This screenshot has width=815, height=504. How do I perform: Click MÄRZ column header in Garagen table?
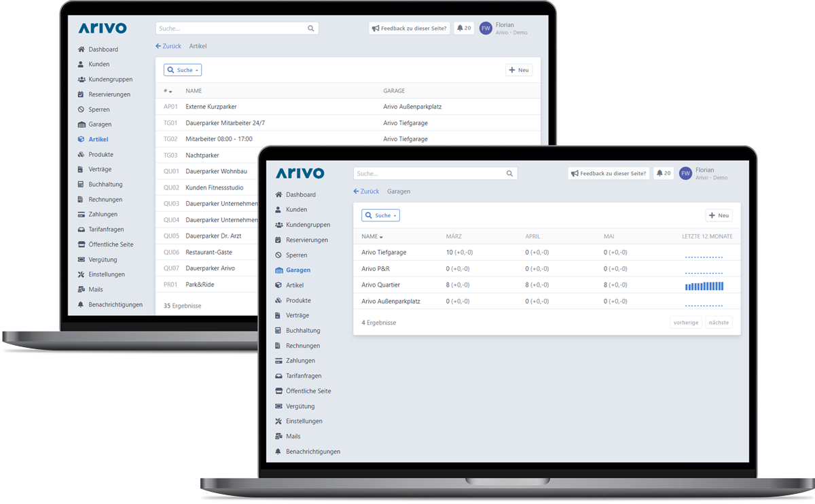[454, 236]
